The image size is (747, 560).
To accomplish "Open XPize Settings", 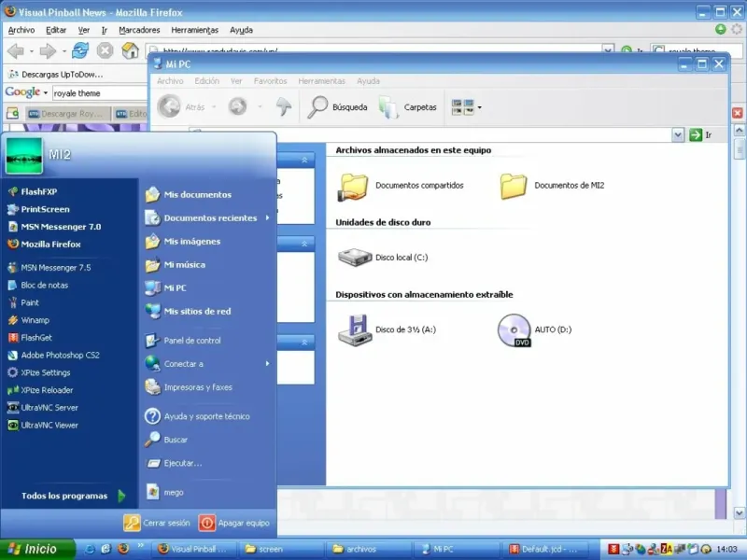I will [x=39, y=372].
